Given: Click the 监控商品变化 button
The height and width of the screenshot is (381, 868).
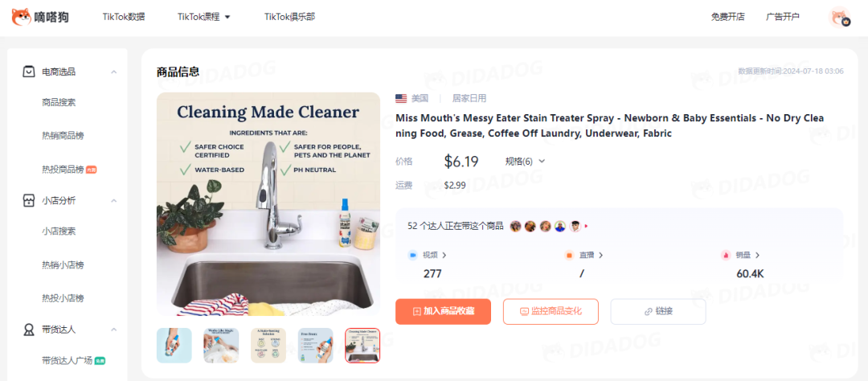Looking at the screenshot, I should tap(551, 311).
